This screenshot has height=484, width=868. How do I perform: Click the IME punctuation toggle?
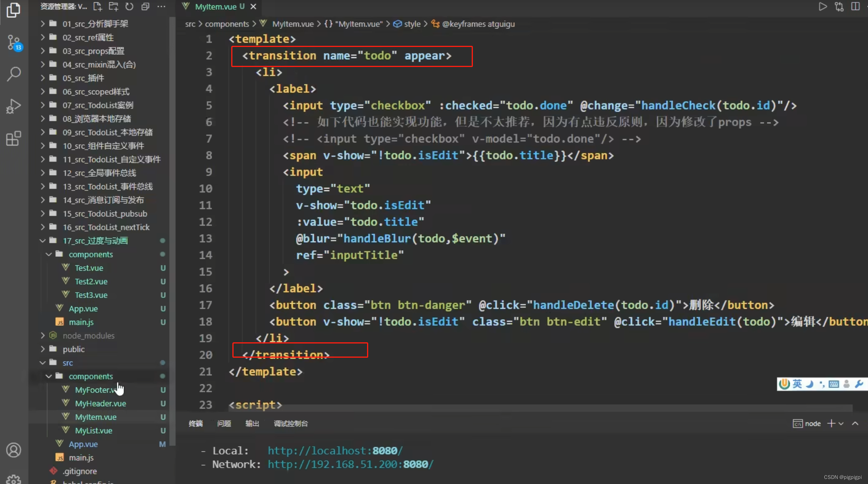click(x=822, y=384)
